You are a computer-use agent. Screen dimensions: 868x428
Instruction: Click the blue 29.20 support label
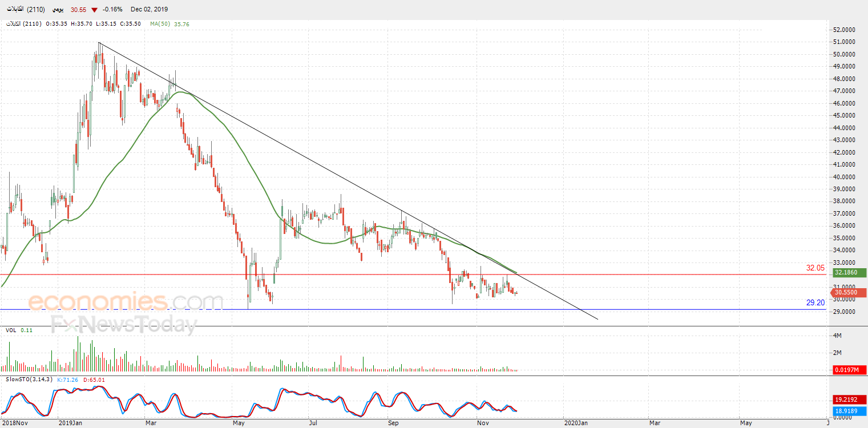point(815,302)
